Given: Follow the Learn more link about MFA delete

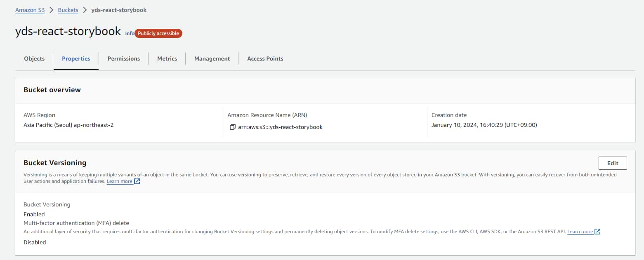Looking at the screenshot, I should pos(580,232).
